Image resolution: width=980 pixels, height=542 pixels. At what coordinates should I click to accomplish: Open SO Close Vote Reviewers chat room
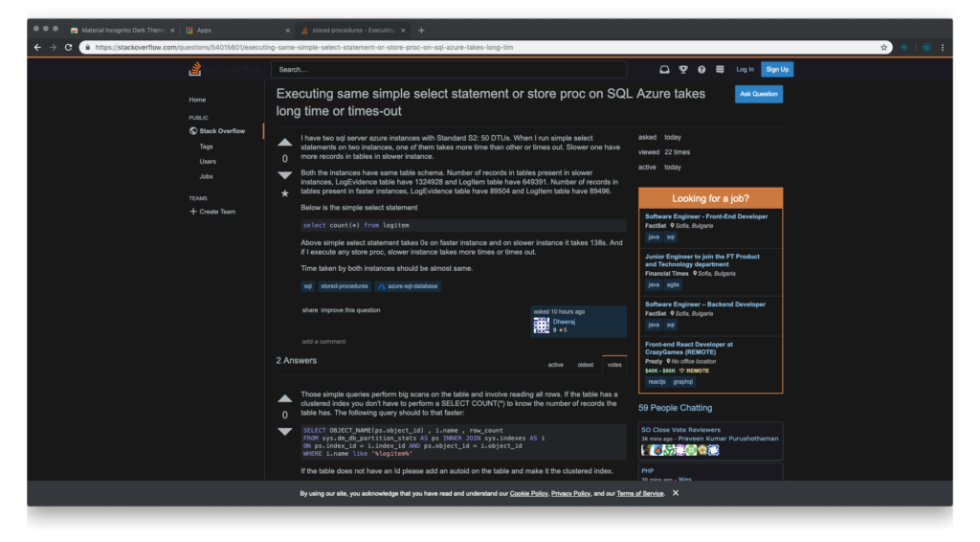(680, 430)
